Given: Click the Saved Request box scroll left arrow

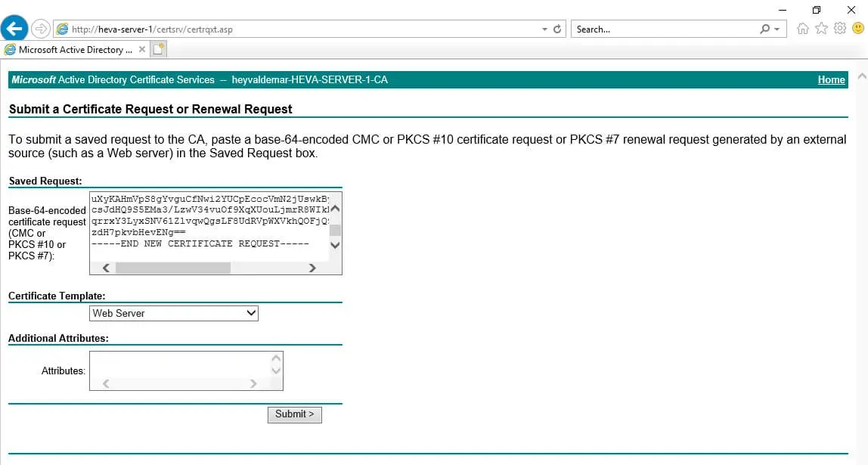Looking at the screenshot, I should click(x=106, y=268).
